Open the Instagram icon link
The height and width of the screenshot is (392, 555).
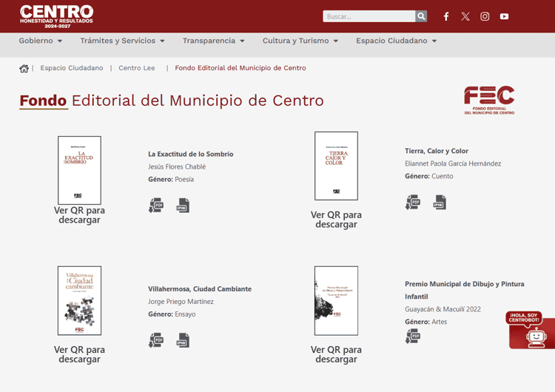(x=485, y=16)
